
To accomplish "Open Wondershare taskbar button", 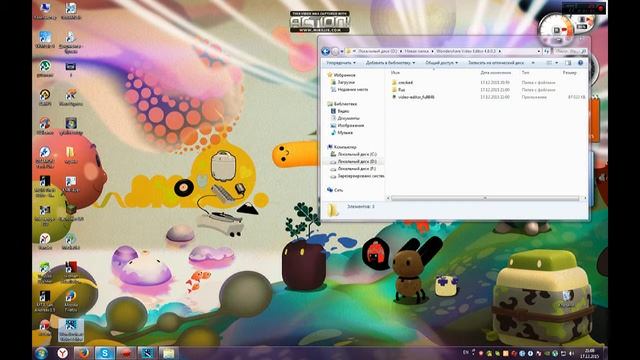I will click(x=147, y=353).
